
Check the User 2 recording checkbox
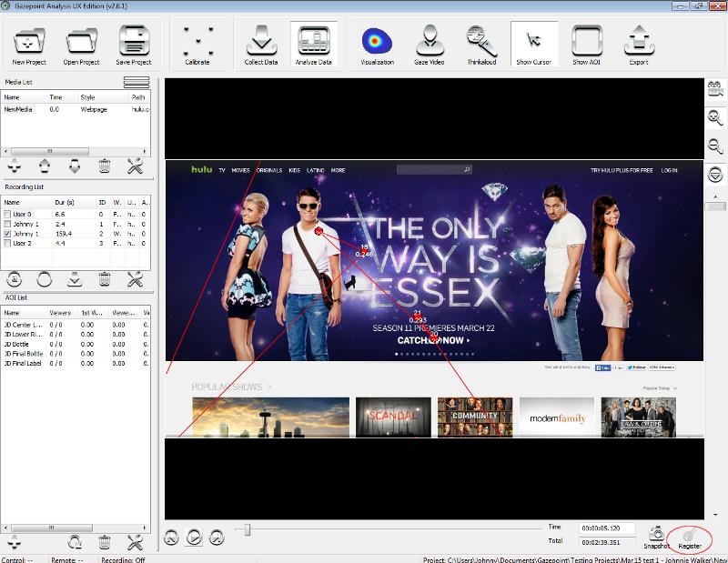7,243
